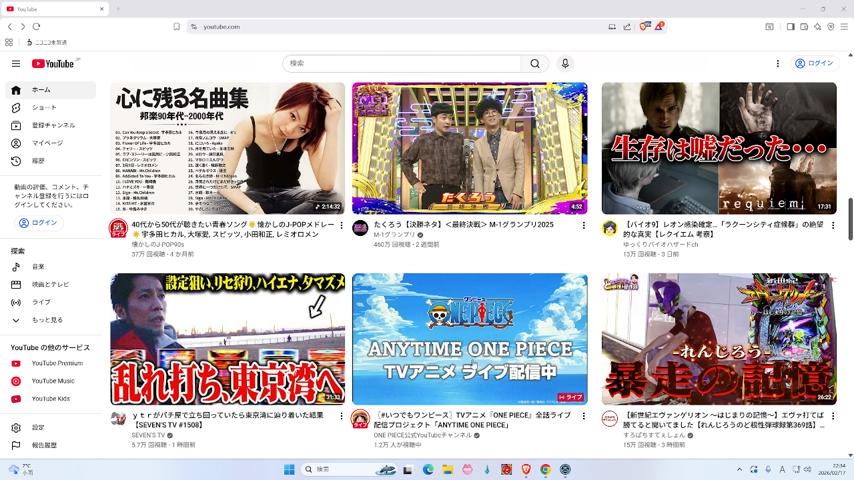The width and height of the screenshot is (854, 480).
Task: Go back with browser back arrow
Action: click(10, 27)
